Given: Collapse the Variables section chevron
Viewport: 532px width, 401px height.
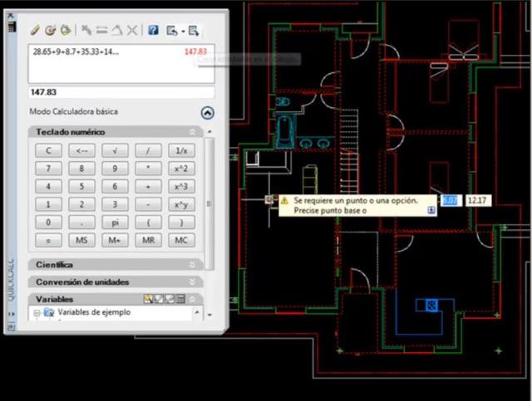Looking at the screenshot, I should (x=192, y=299).
